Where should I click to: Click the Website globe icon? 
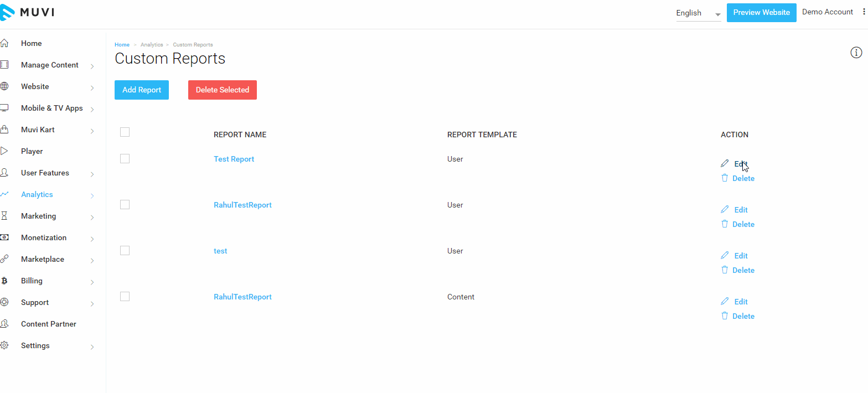(4, 86)
